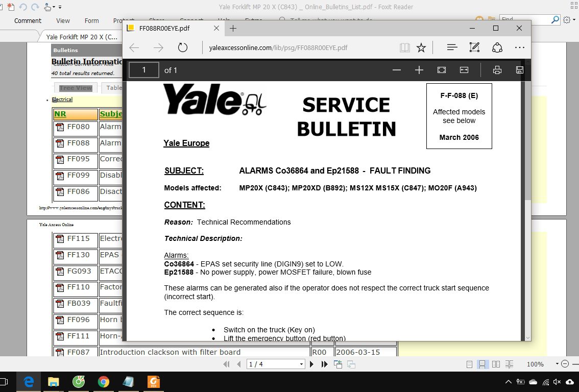579x392 pixels.
Task: Open Settings and more menu in Edge
Action: (x=519, y=47)
